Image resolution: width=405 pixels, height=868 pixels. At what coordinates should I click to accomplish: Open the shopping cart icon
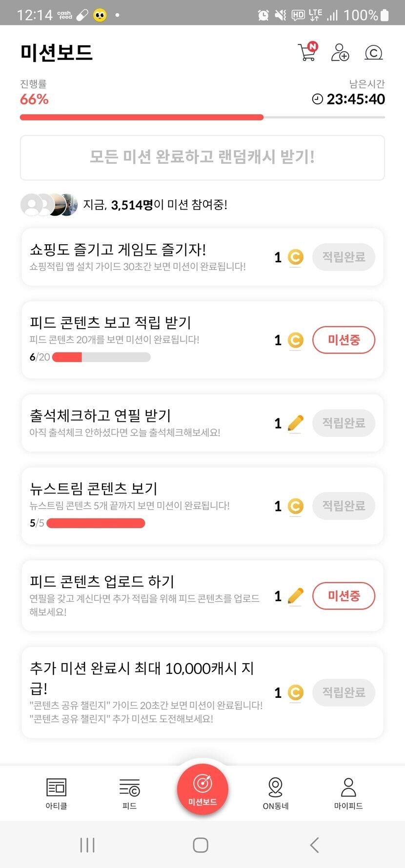[307, 52]
